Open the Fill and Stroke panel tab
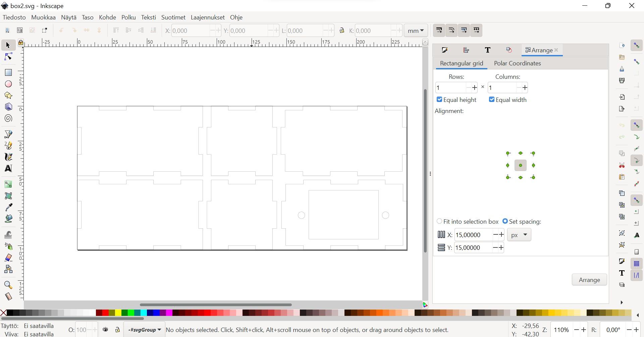Viewport: 644px width, 337px height. tap(445, 50)
